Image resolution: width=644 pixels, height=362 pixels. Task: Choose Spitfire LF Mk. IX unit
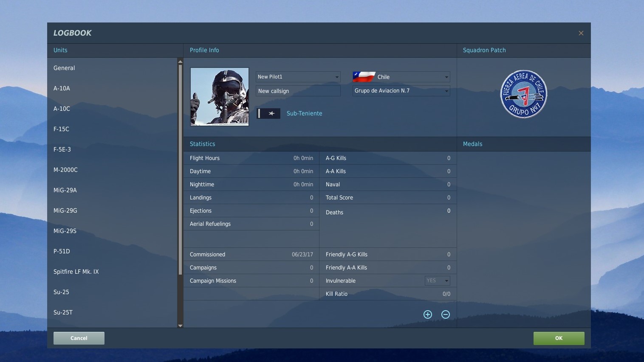pos(76,272)
